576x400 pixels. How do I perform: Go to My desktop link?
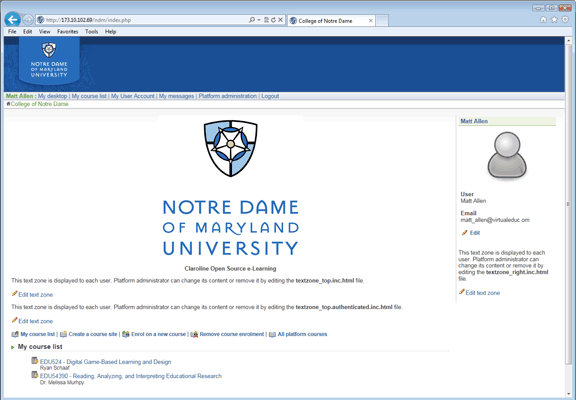(x=53, y=96)
